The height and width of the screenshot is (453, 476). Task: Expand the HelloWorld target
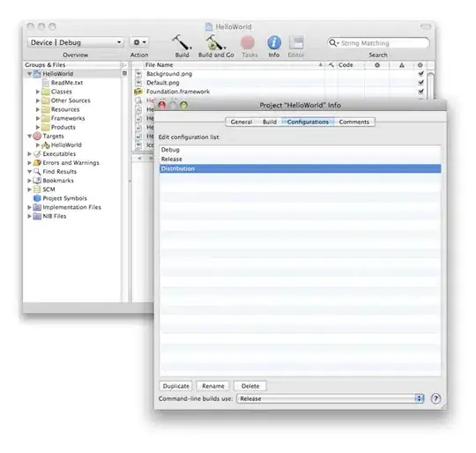point(37,145)
